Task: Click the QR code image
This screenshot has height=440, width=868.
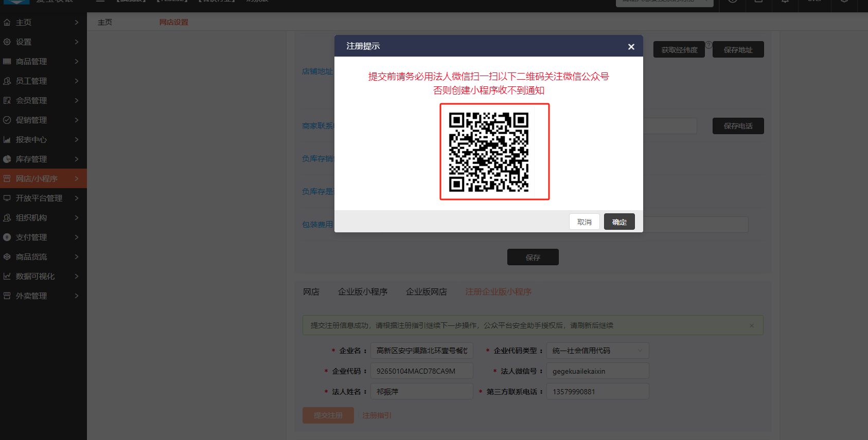Action: click(489, 152)
